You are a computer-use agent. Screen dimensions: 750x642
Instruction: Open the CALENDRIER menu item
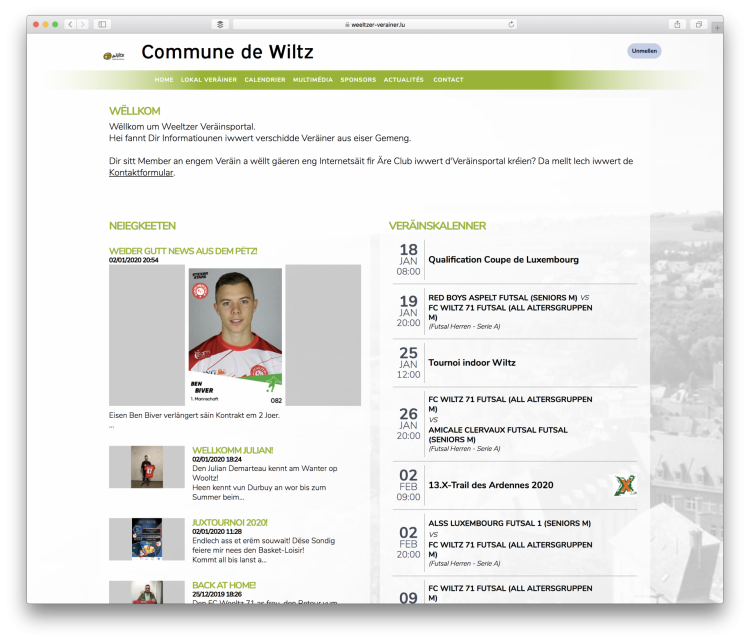point(265,80)
